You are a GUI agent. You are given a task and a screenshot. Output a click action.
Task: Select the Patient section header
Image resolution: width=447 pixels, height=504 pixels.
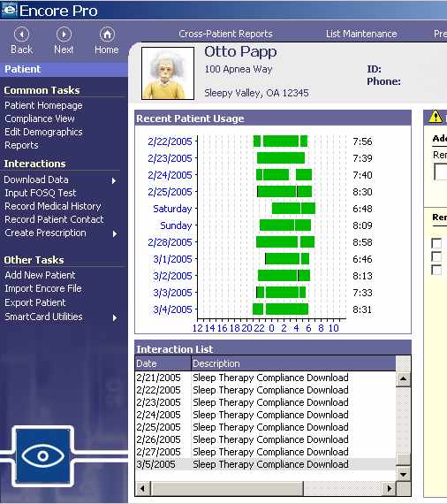64,69
